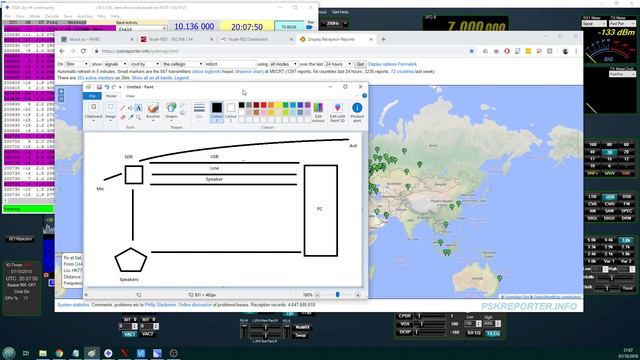The image size is (640, 360).
Task: Select the Colour picker eyedropper tool
Action: coord(131,117)
